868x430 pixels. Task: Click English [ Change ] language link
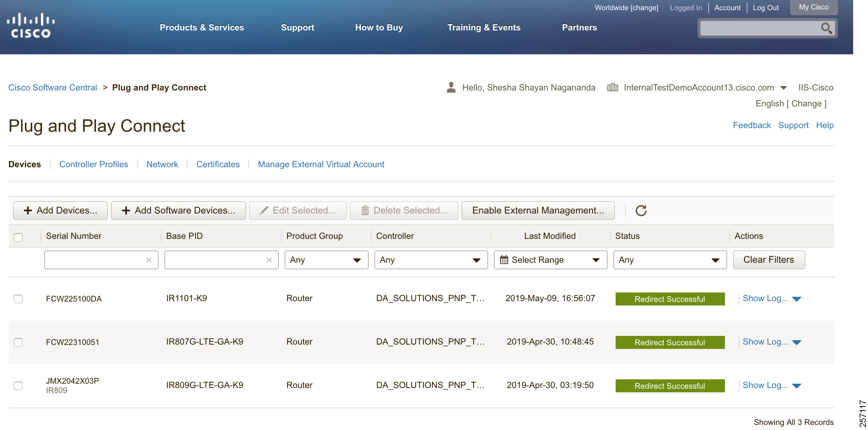pyautogui.click(x=791, y=104)
